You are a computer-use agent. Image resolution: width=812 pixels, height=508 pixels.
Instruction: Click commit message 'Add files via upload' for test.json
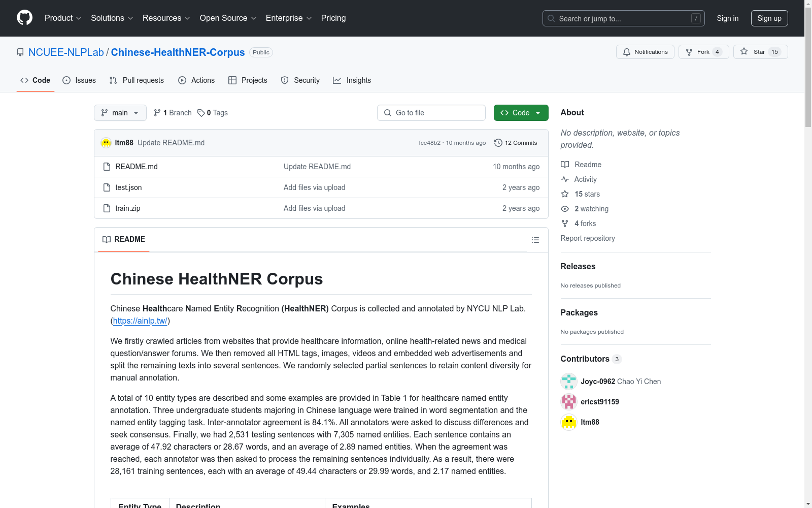tap(314, 187)
